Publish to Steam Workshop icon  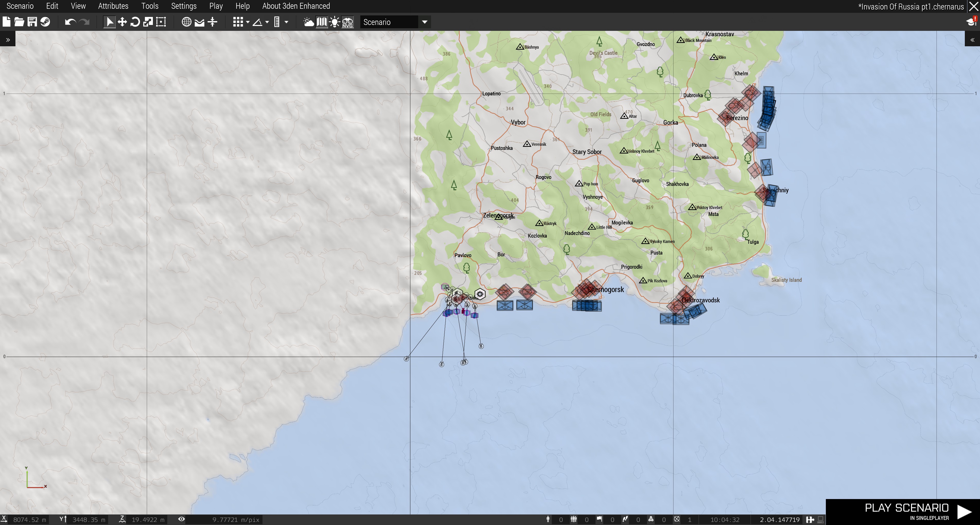45,22
